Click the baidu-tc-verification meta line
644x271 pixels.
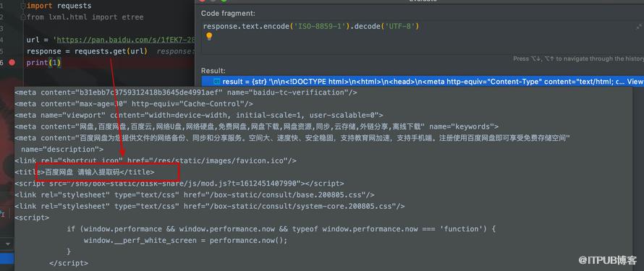(186, 93)
